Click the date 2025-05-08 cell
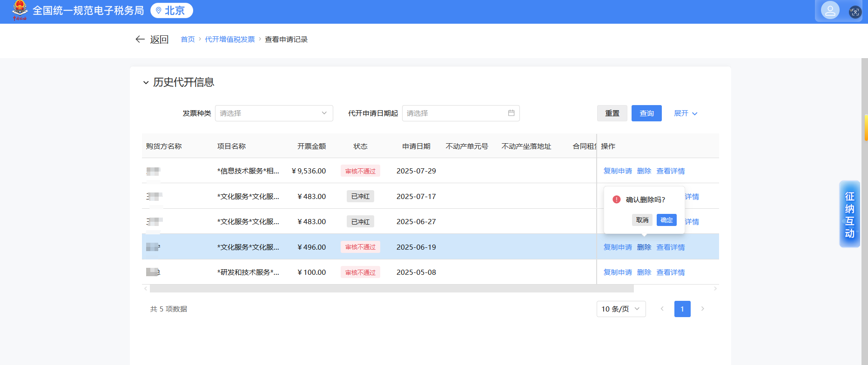This screenshot has height=365, width=868. tap(416, 272)
